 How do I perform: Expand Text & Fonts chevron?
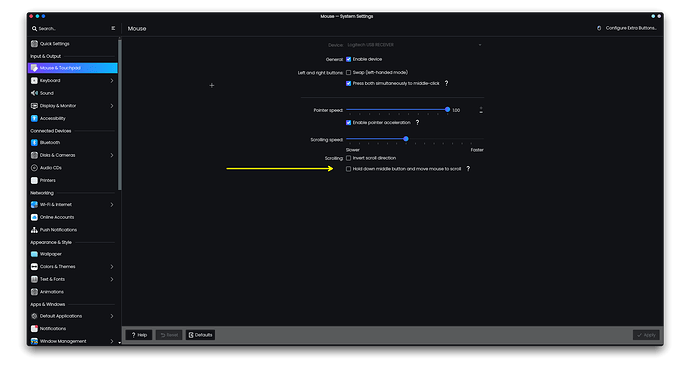point(112,279)
